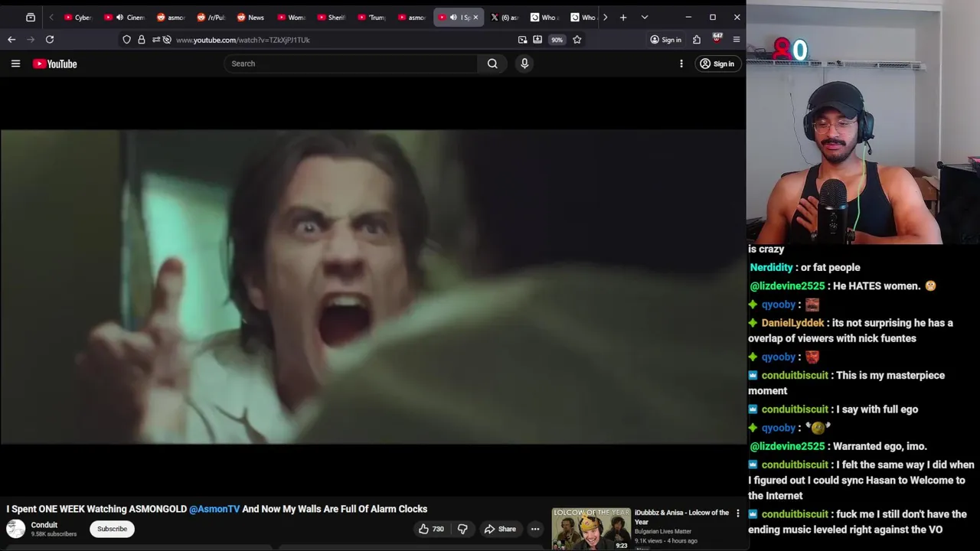Click the install/download icon in address bar
This screenshot has width=980, height=551.
537,40
